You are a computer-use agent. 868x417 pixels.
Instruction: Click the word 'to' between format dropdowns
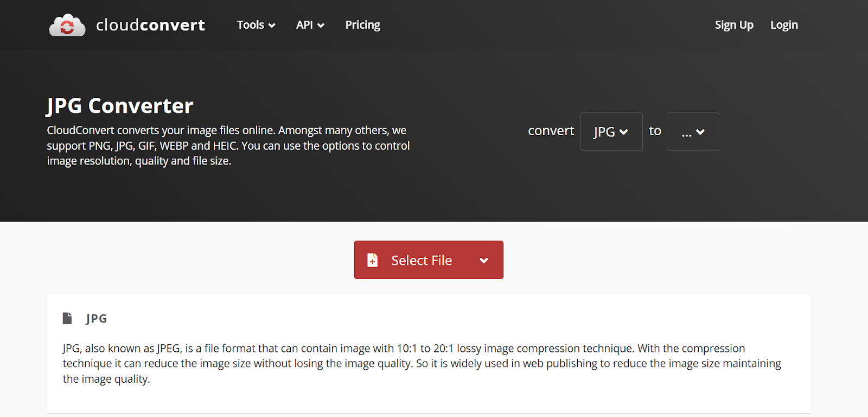tap(655, 131)
